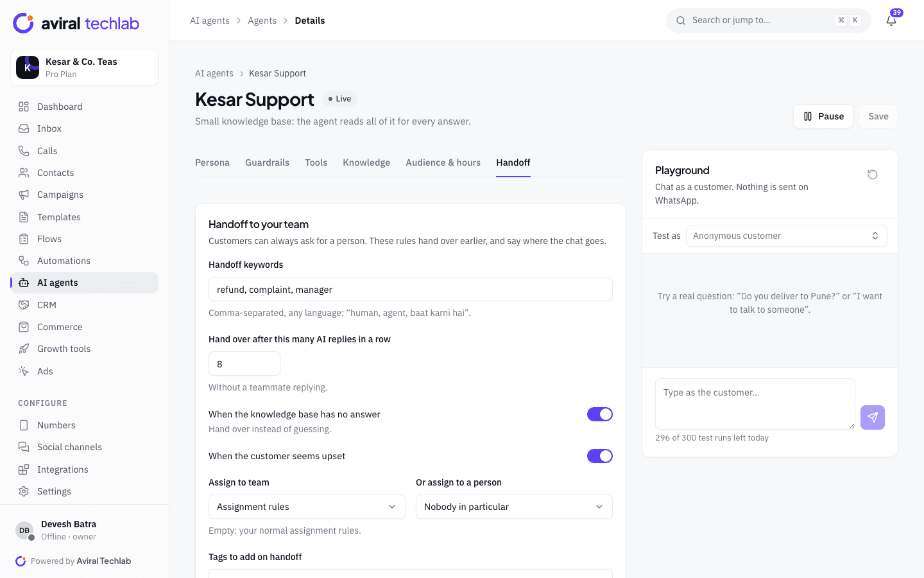Open Integrations blocks icon
Image resolution: width=924 pixels, height=578 pixels.
24,469
